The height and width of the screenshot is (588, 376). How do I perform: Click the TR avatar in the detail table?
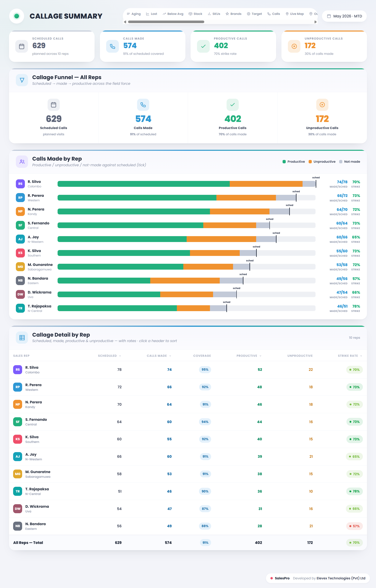(x=18, y=491)
